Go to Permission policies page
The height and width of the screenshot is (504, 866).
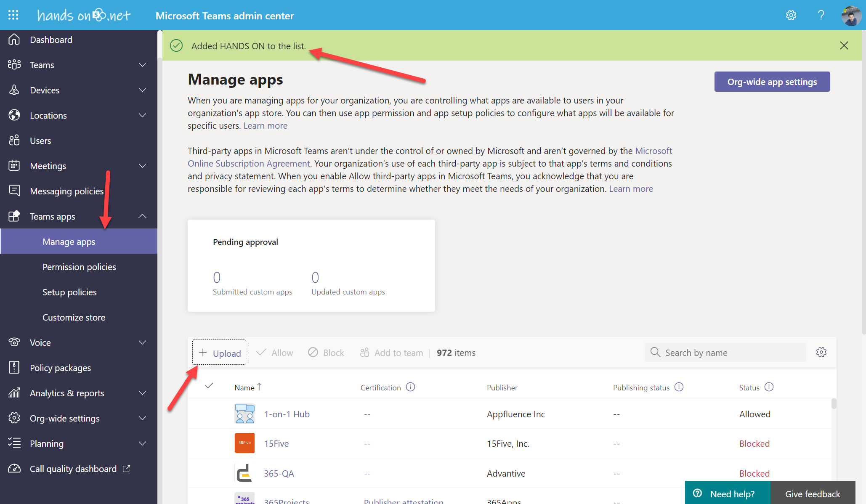coord(79,267)
